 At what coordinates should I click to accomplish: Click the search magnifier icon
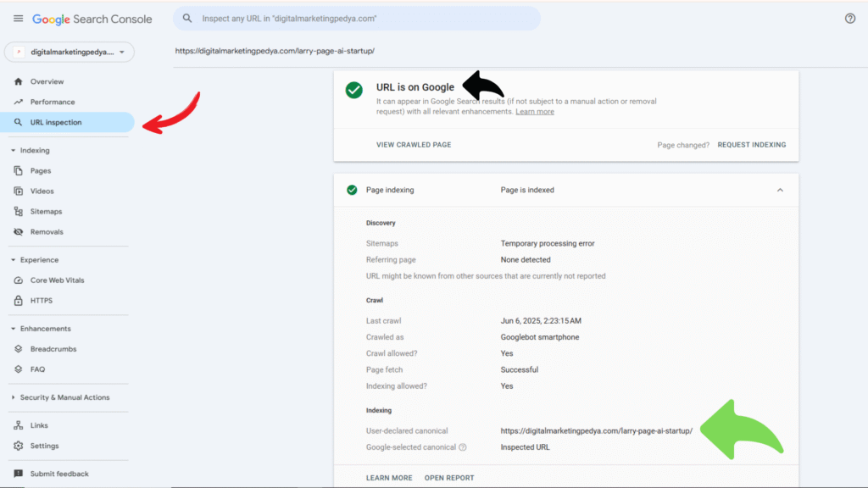click(x=187, y=19)
